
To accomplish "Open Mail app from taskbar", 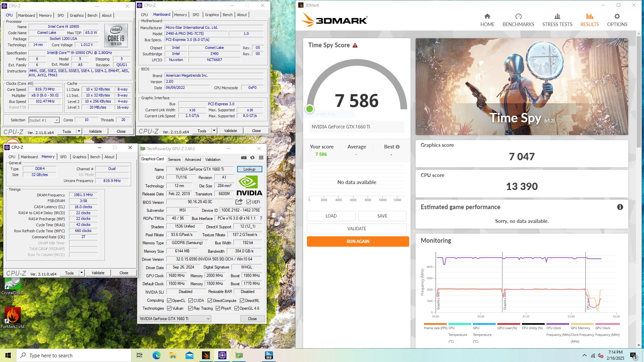I will [190, 355].
